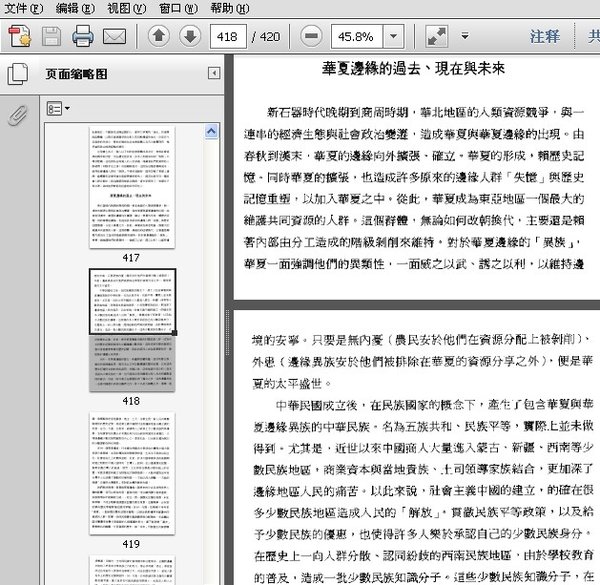The image size is (600, 585).
Task: Open the 文件 (File) menu
Action: 23,8
